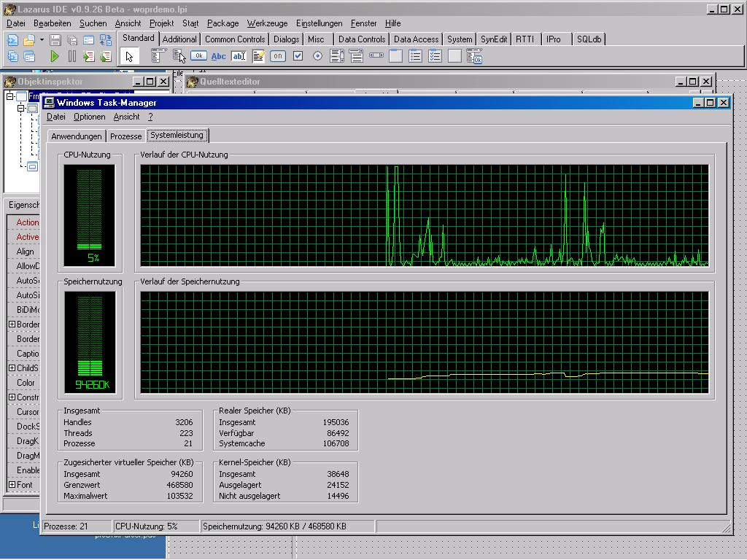Open the Werkzeuge menu in Lazarus
The width and height of the screenshot is (747, 560).
coord(267,23)
